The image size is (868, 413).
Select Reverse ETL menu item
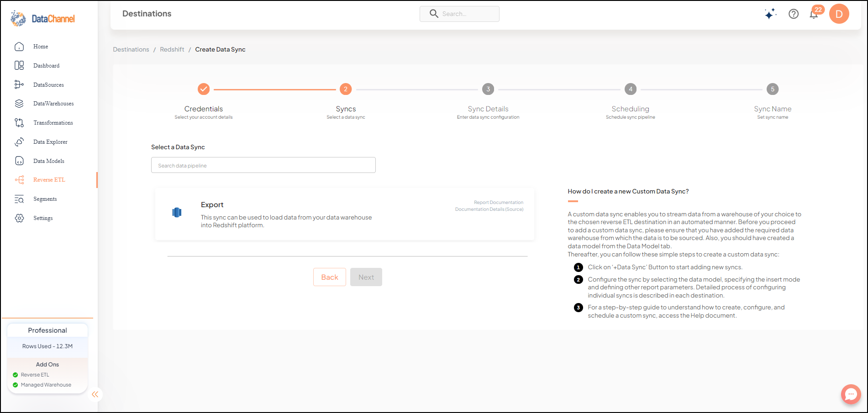point(49,180)
